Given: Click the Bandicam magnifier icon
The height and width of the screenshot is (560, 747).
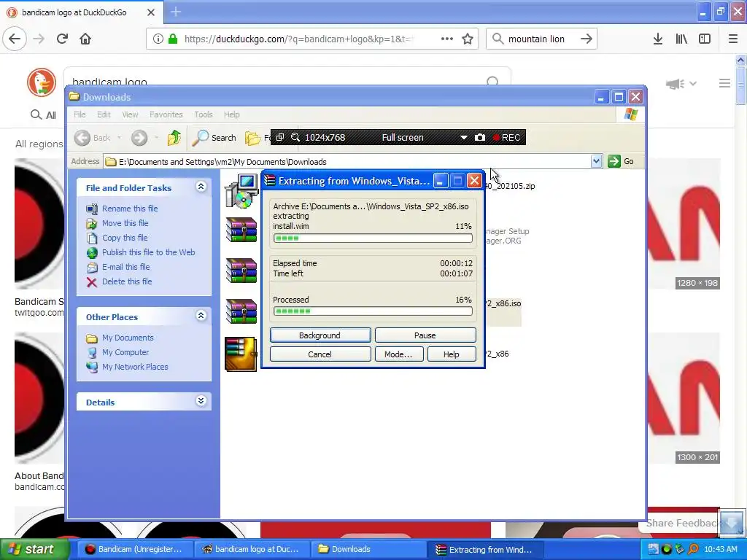Looking at the screenshot, I should [x=295, y=137].
